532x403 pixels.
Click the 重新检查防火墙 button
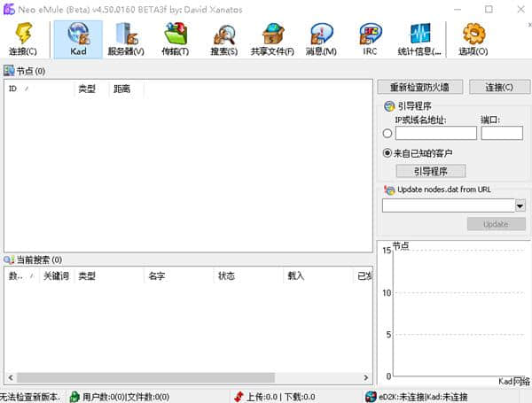(419, 88)
